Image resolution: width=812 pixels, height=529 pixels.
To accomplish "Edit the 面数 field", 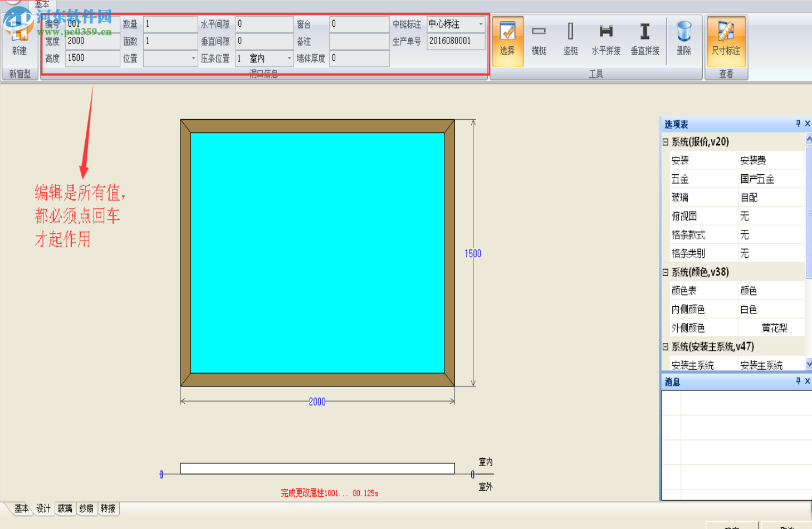I will click(170, 41).
